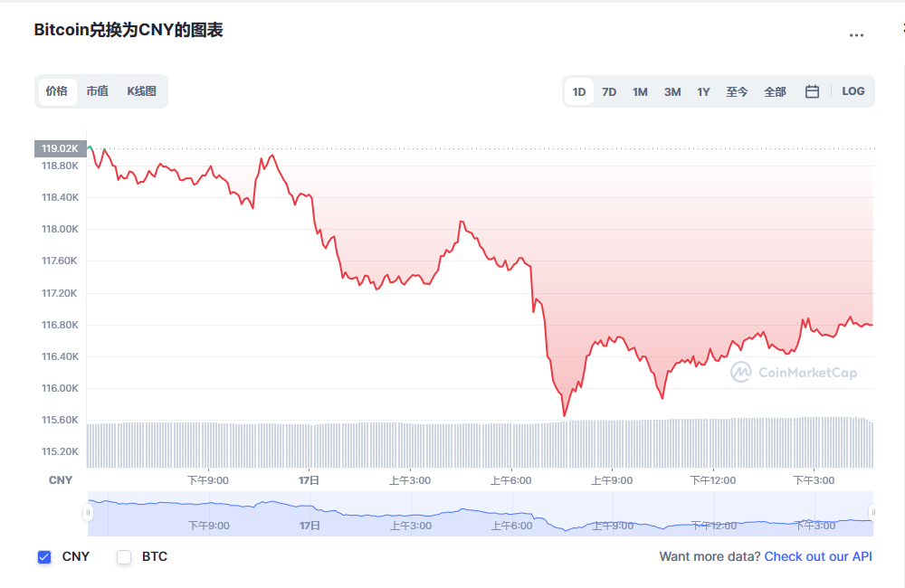The width and height of the screenshot is (905, 588).
Task: Click the CNY currency label under axis
Action: coord(61,480)
